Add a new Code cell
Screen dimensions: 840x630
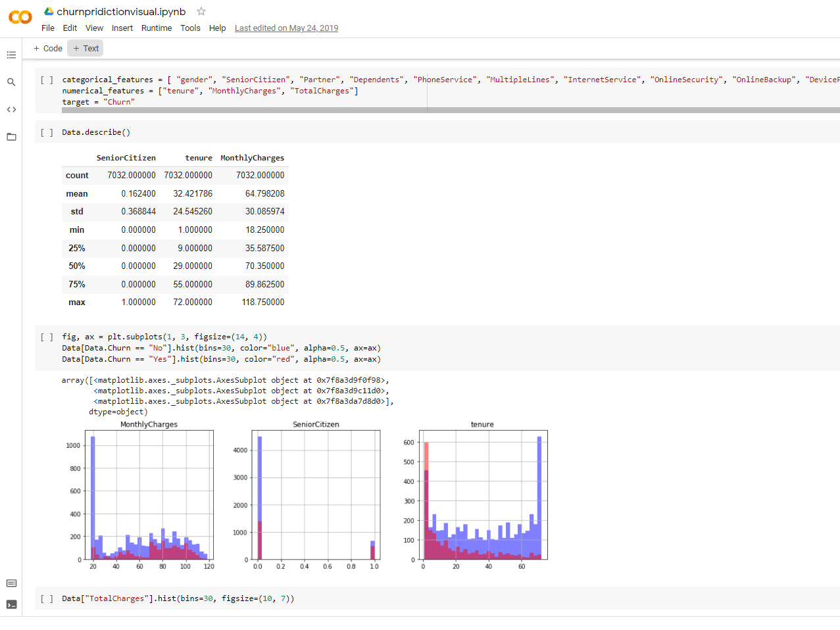pos(47,49)
